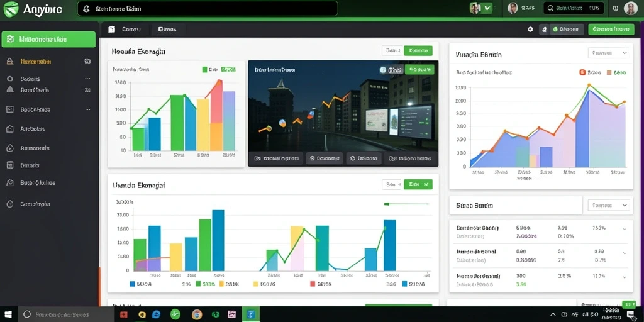Click the red legend square below the lower chart
Image resolution: width=644 pixels, height=322 pixels.
tap(313, 284)
